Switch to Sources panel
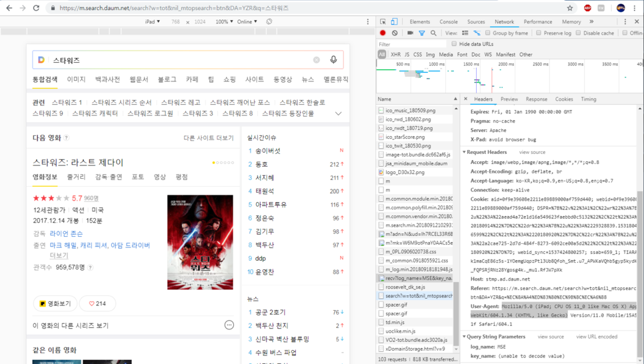The image size is (644, 364). tap(476, 22)
